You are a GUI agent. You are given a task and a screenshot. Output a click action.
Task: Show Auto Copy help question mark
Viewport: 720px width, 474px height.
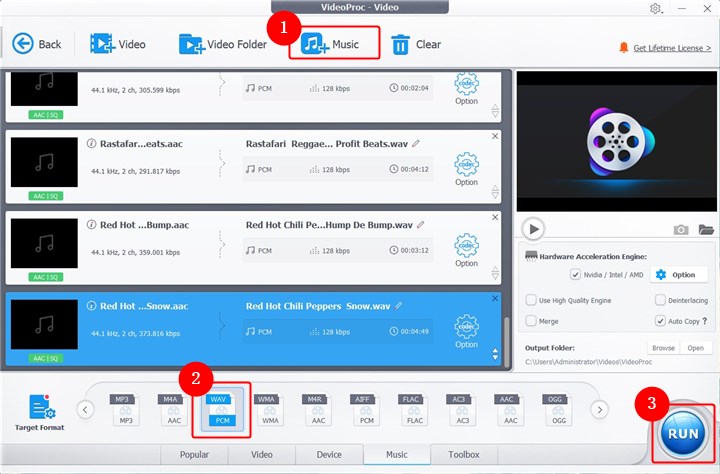705,321
